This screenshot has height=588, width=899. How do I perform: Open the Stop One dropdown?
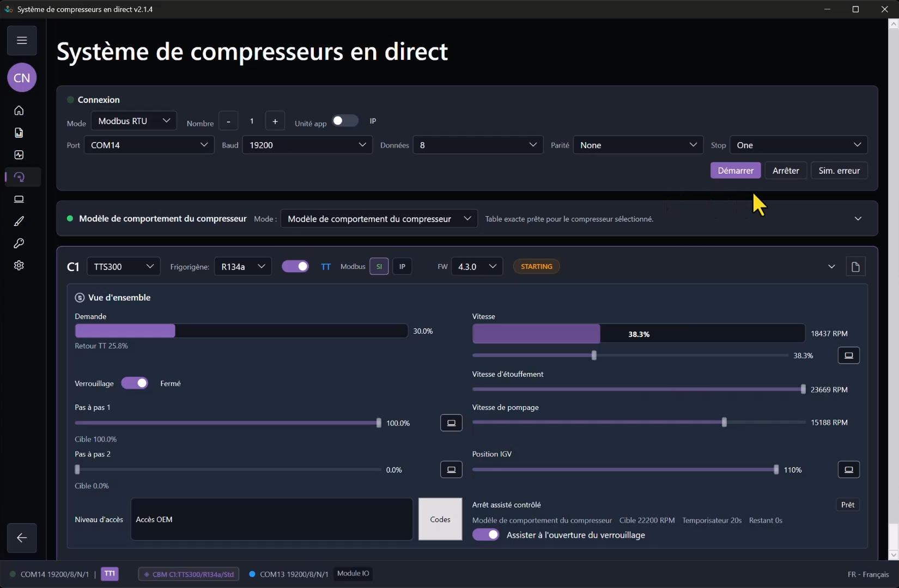pyautogui.click(x=798, y=145)
